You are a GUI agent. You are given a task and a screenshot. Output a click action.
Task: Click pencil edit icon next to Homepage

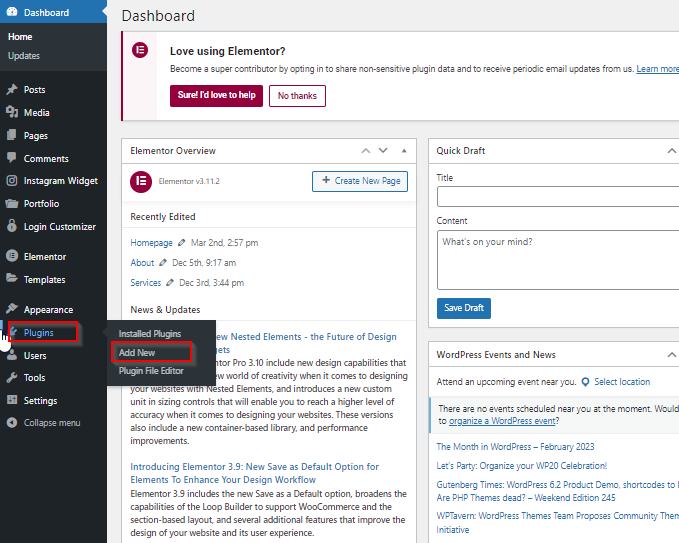click(x=181, y=242)
